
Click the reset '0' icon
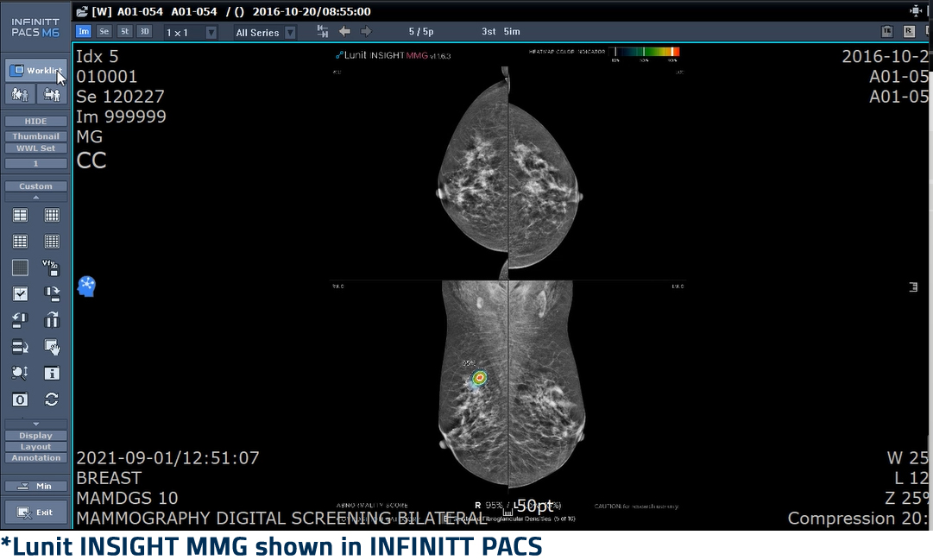(x=20, y=400)
